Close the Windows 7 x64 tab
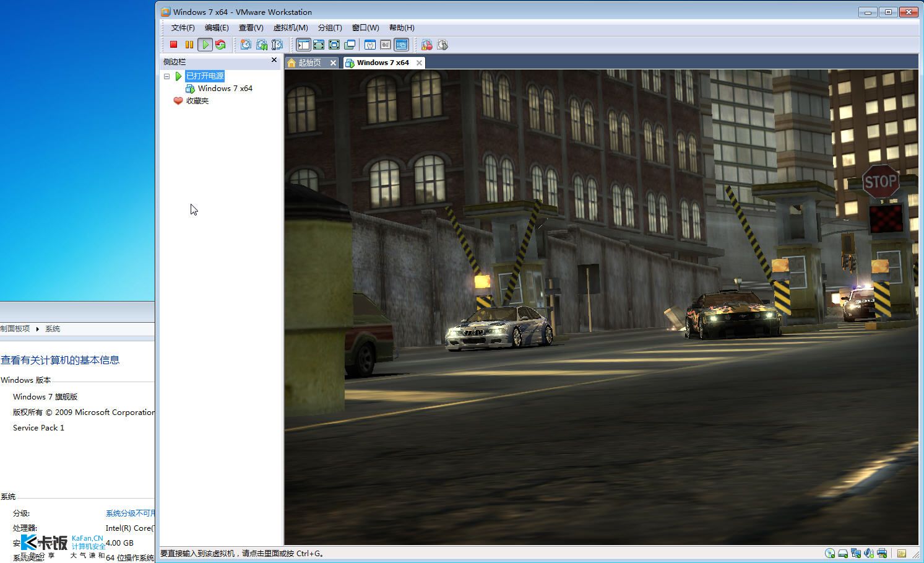924x563 pixels. point(419,63)
